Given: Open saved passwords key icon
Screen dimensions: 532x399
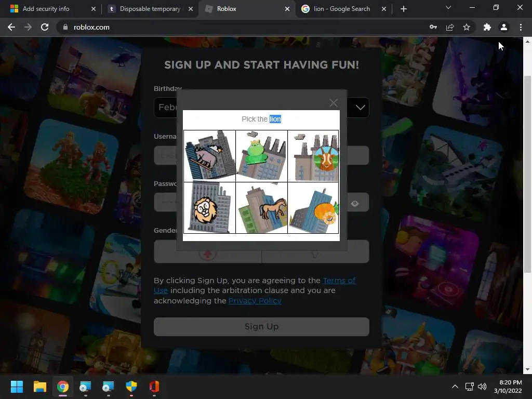Looking at the screenshot, I should [x=433, y=27].
